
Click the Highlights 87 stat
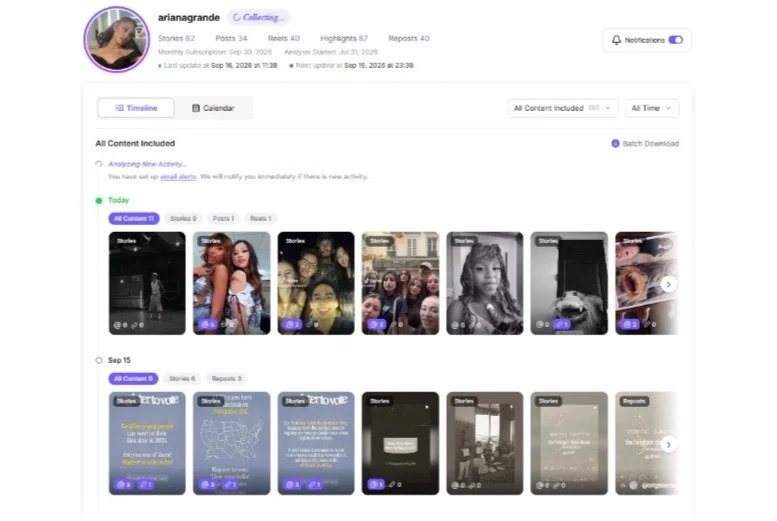(x=344, y=38)
